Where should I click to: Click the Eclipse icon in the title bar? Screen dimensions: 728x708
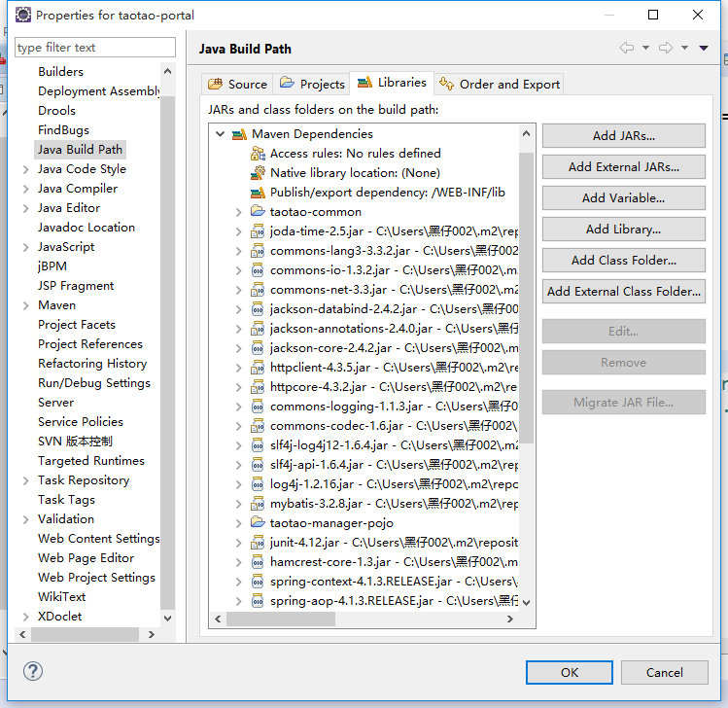[23, 15]
